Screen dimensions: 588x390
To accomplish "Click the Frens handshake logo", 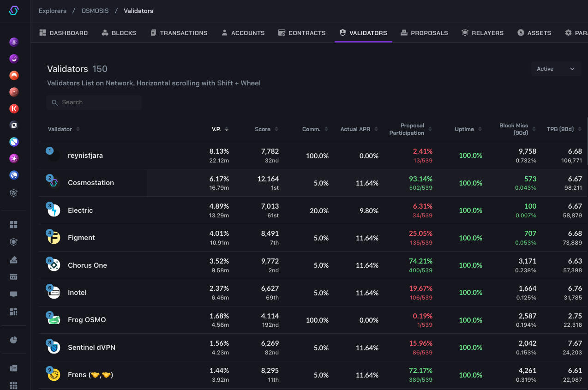I will pyautogui.click(x=54, y=375).
